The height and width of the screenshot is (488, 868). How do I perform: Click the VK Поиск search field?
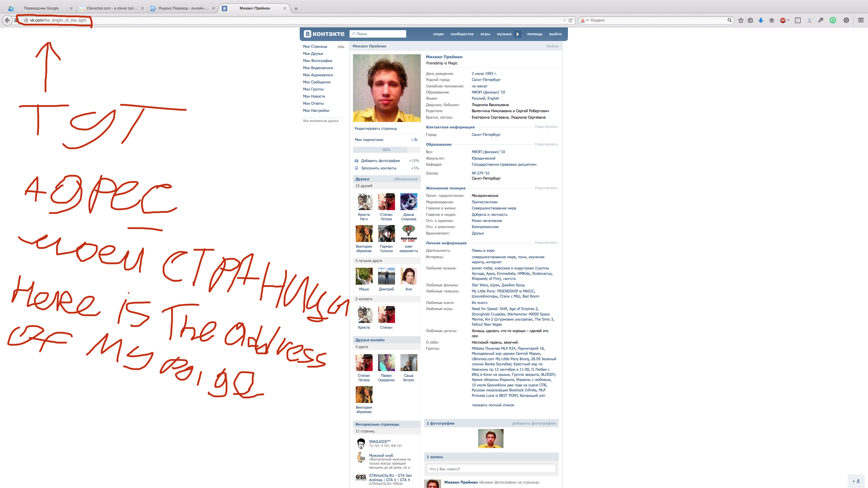[x=378, y=34]
